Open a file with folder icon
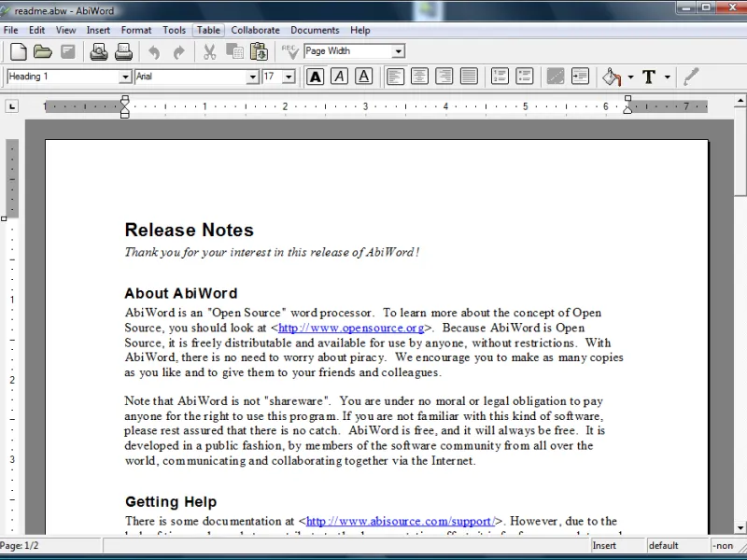The image size is (747, 560). 43,51
